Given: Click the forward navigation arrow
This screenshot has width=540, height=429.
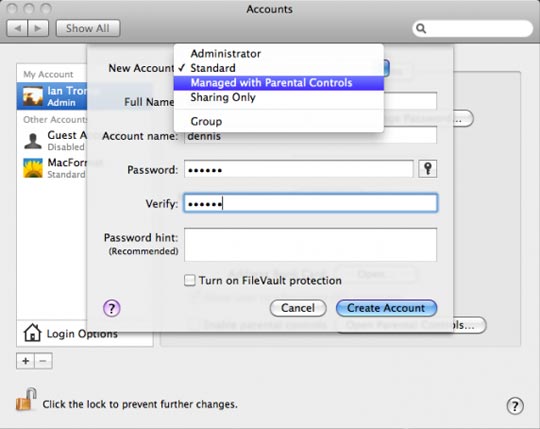Looking at the screenshot, I should point(38,28).
